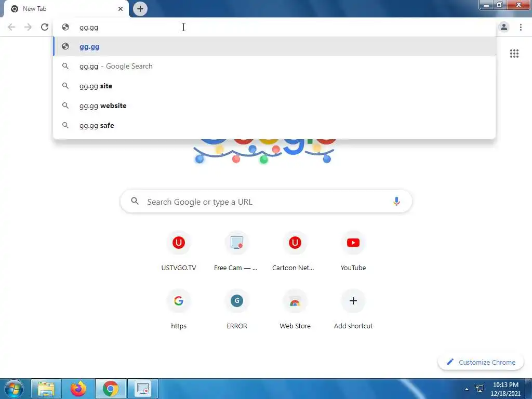Image resolution: width=532 pixels, height=399 pixels.
Task: Open the USTVGO.TV shortcut
Action: 179,252
